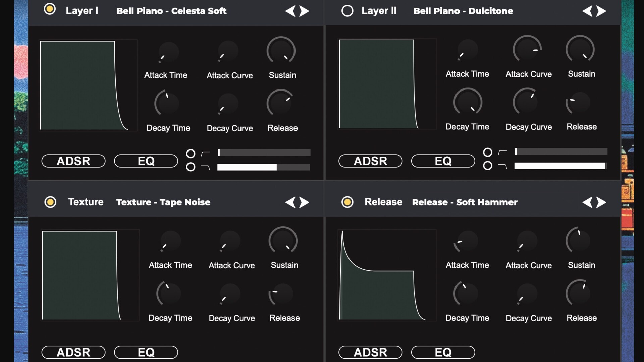Enable Layer I high-cut filter radio
644x362 pixels.
191,167
